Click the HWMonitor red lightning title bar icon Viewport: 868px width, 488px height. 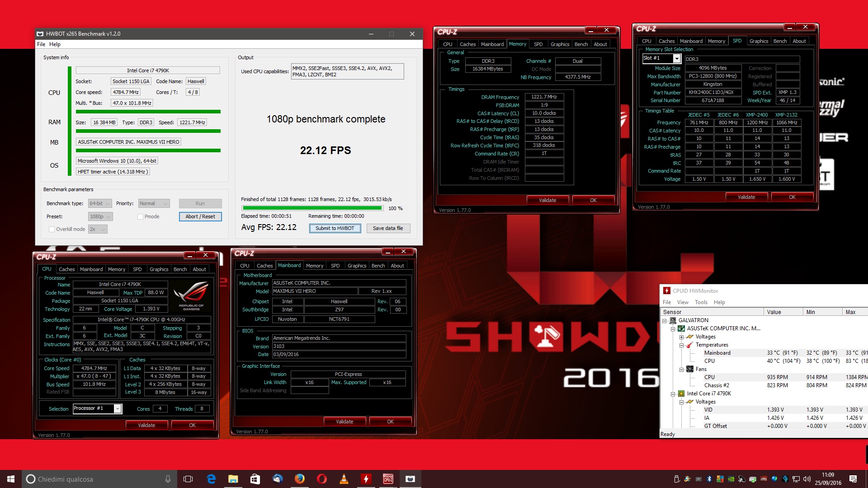[667, 291]
